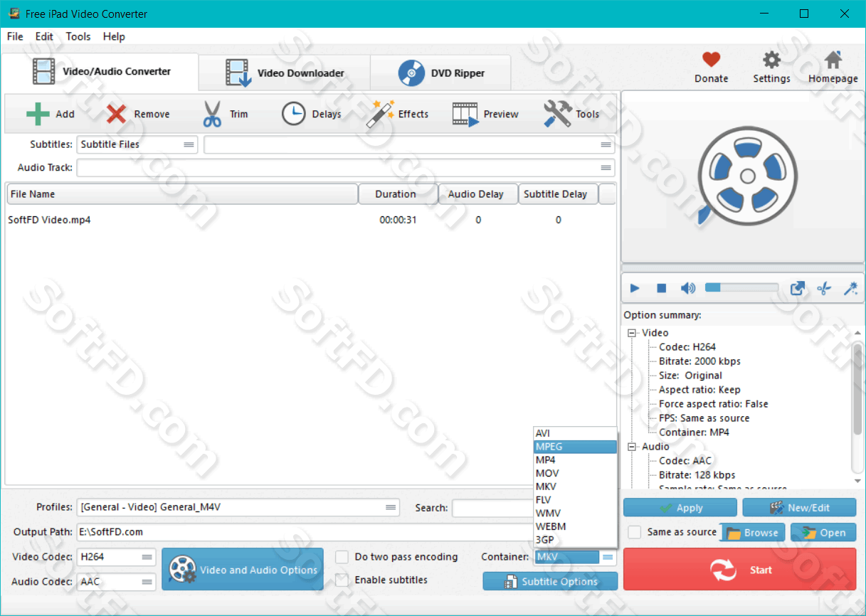The image size is (866, 616).
Task: Pop out the preview player window
Action: (x=798, y=288)
